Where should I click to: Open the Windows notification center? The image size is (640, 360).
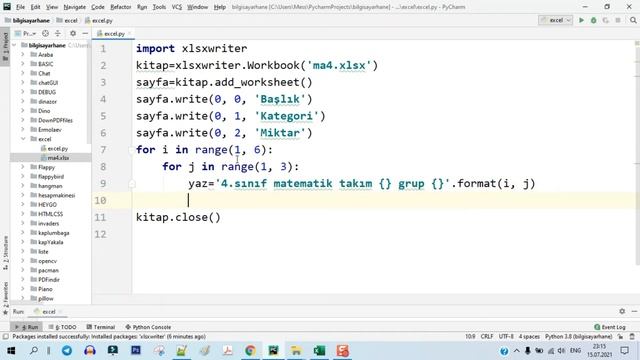pos(624,350)
